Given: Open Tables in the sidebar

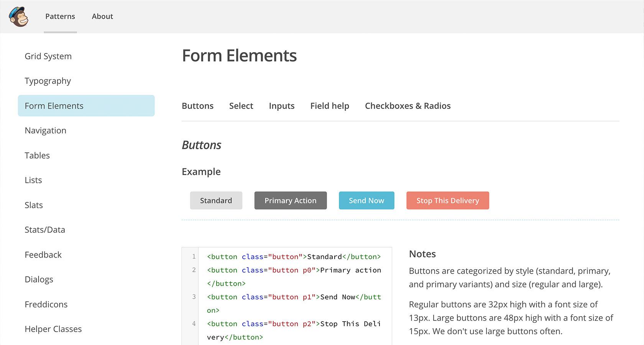Looking at the screenshot, I should pos(37,155).
